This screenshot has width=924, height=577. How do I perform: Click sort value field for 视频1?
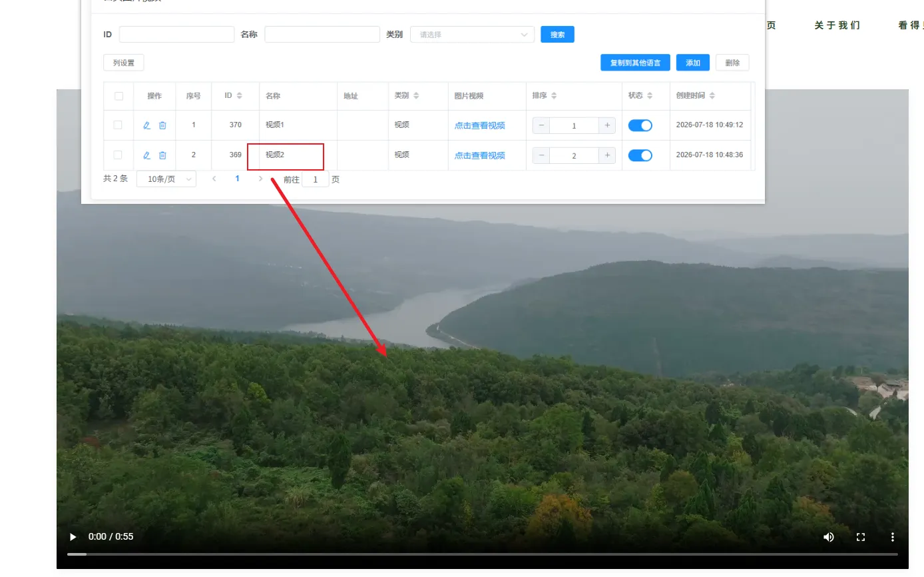(x=575, y=125)
